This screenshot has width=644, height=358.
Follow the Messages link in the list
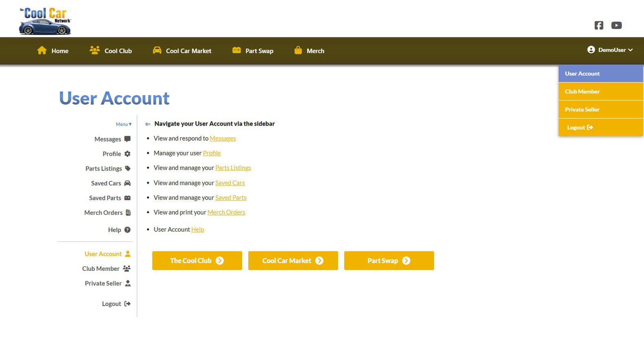click(223, 138)
